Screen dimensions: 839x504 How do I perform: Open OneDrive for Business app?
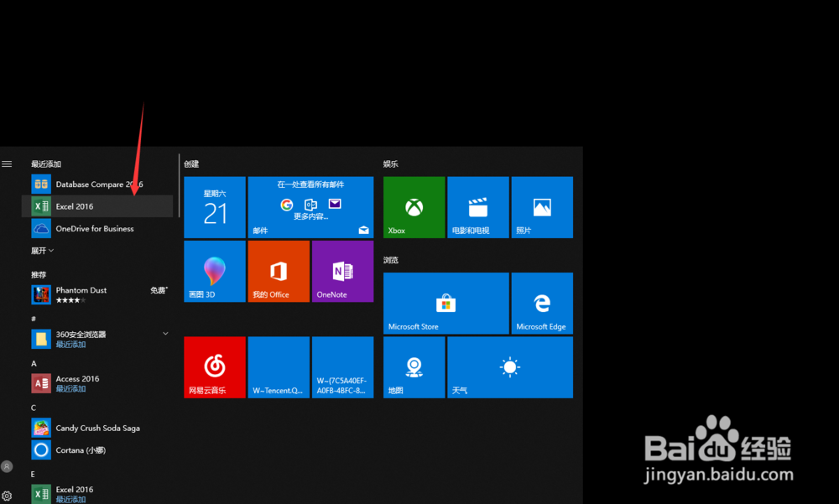tap(97, 228)
